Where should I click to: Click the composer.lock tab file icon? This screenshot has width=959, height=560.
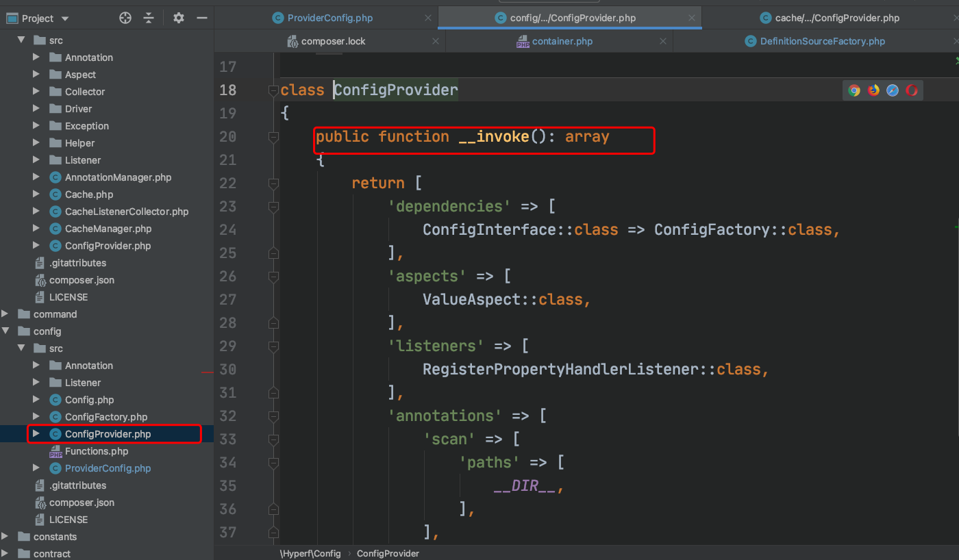(292, 42)
